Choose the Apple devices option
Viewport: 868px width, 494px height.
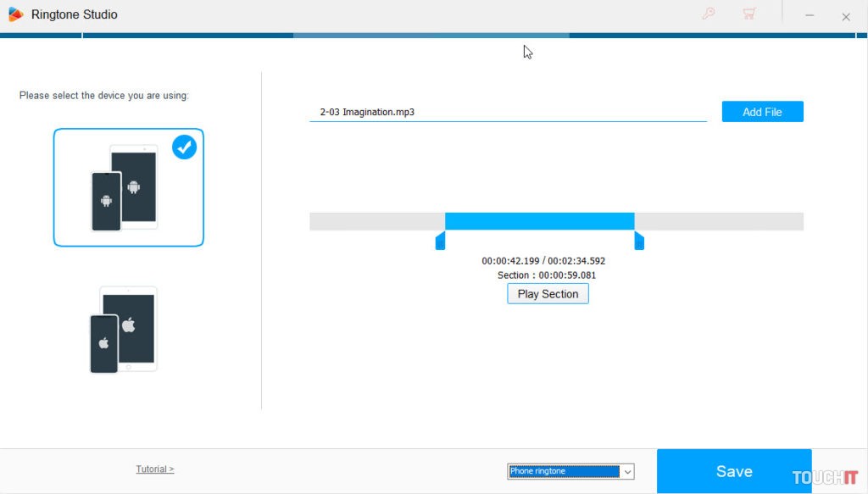[x=125, y=330]
